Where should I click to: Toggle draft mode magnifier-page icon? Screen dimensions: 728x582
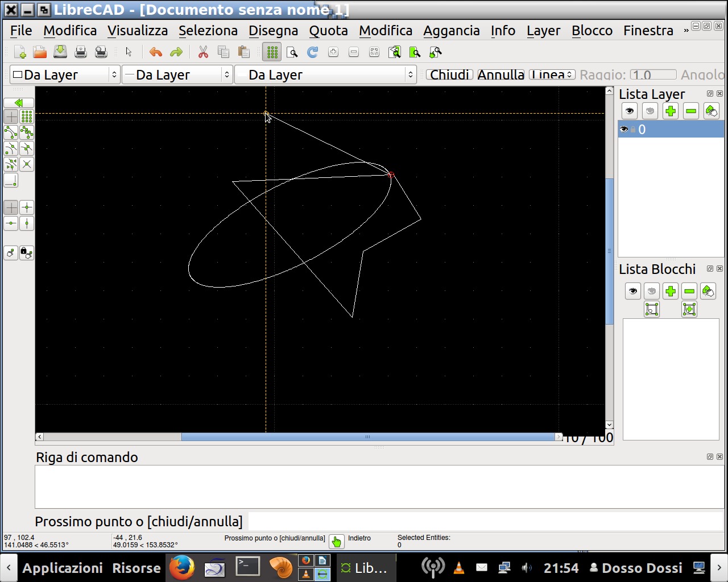coord(292,52)
